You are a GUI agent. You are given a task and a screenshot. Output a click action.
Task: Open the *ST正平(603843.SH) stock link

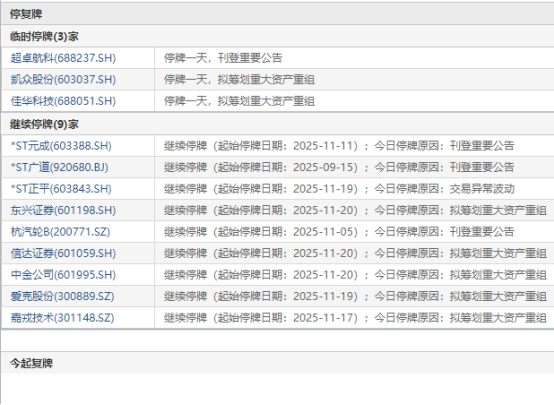coord(61,189)
